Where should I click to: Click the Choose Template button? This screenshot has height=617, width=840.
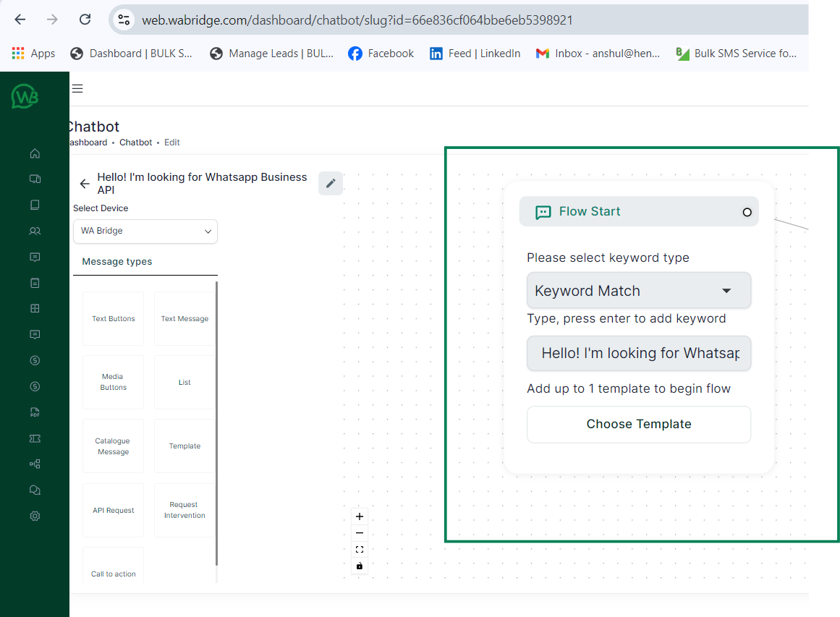(x=639, y=424)
